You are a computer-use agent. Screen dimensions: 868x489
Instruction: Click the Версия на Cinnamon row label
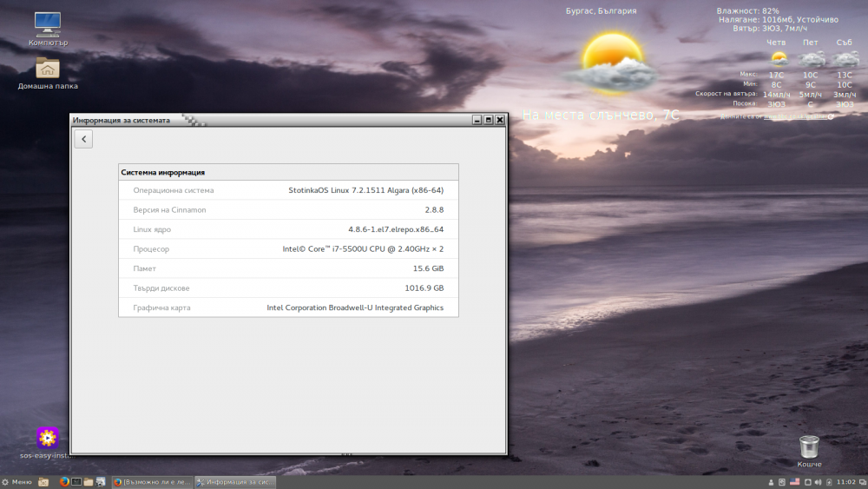coord(169,210)
